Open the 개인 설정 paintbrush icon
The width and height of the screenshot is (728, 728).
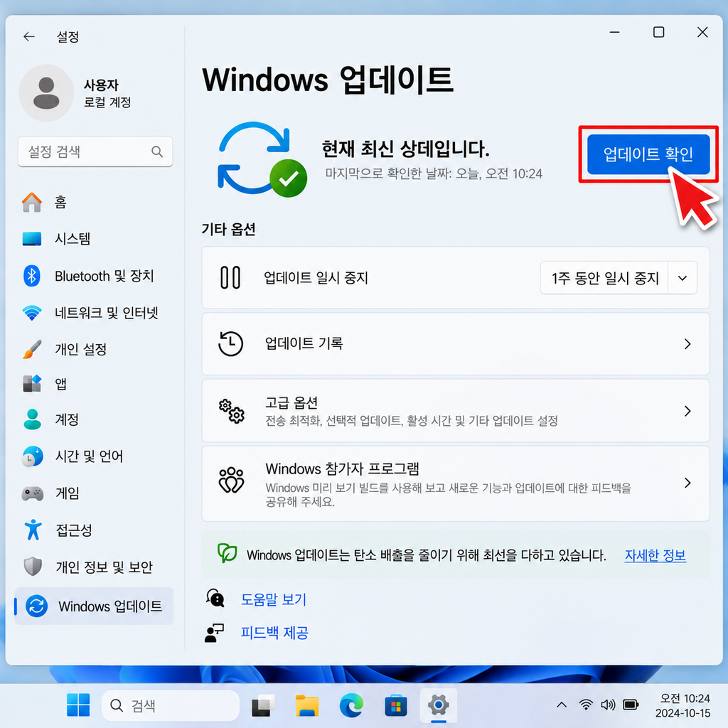pyautogui.click(x=32, y=349)
